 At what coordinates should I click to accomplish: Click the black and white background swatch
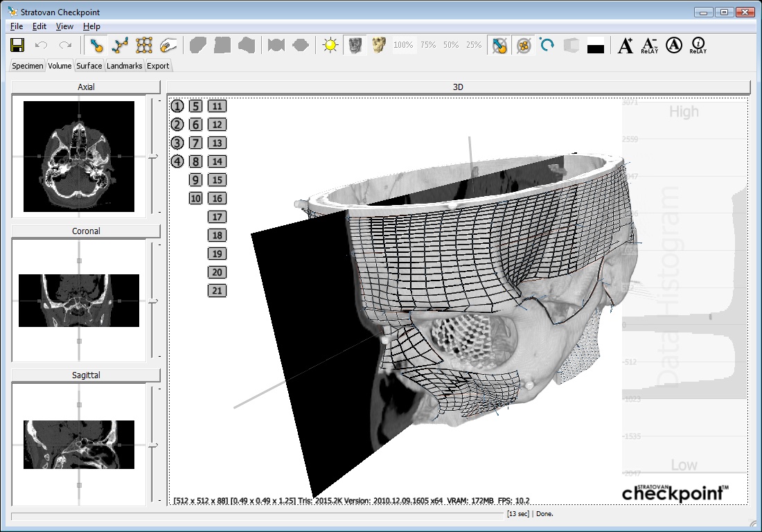coord(596,46)
